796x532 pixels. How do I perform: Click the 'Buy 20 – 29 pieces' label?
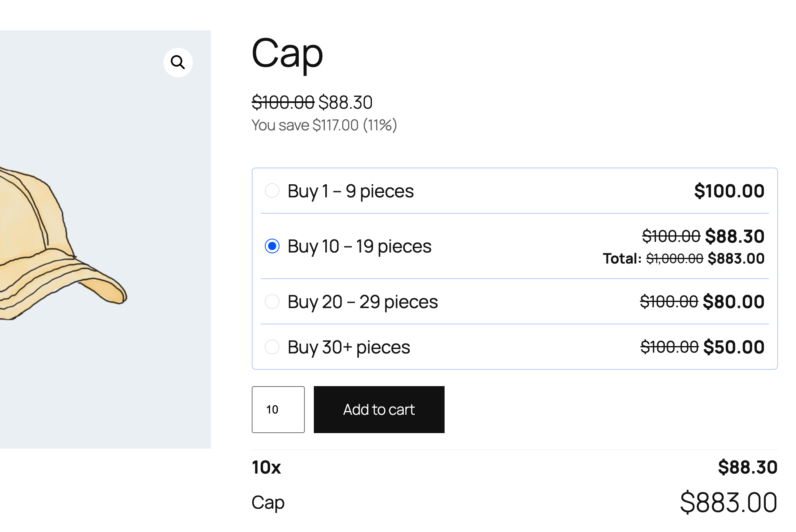coord(363,302)
